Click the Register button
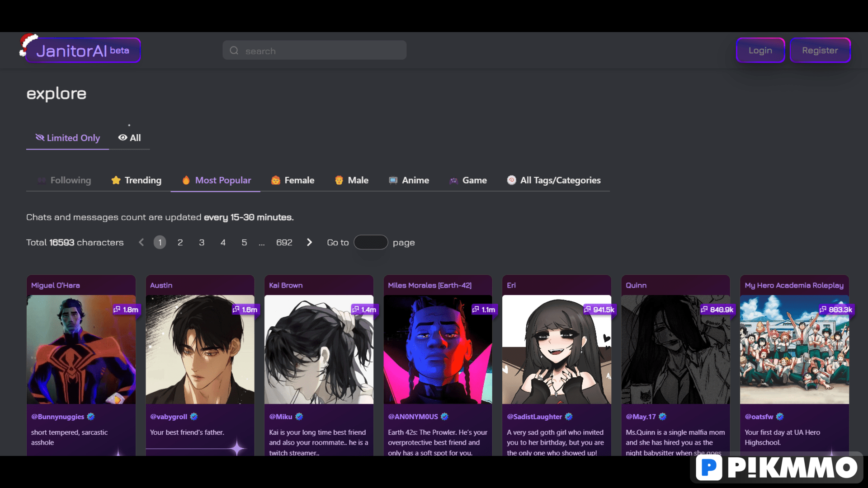 tap(820, 50)
